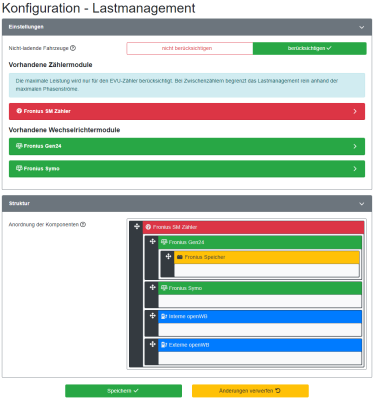Click counter icon of Fronius SM Zähler tree node
374x400 pixels.
[148, 227]
